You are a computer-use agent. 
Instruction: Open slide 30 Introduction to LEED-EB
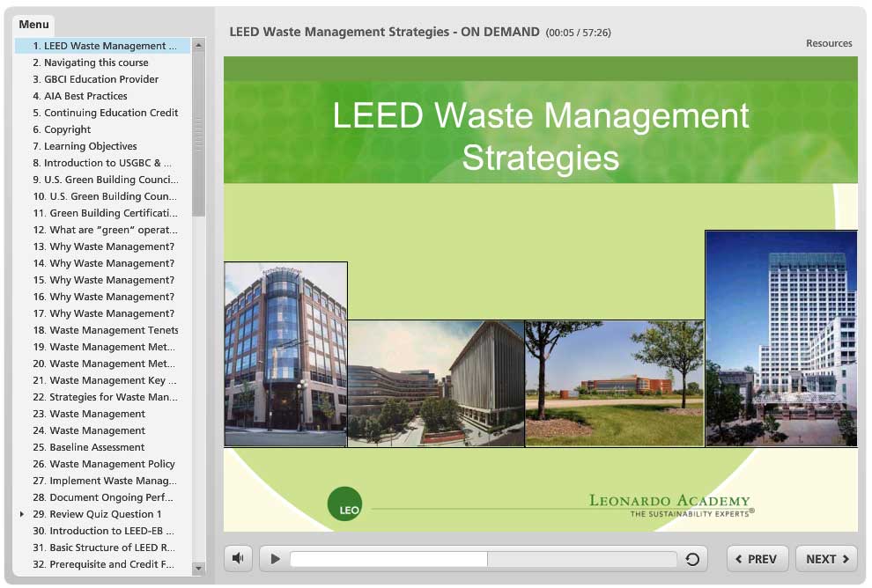pos(102,531)
